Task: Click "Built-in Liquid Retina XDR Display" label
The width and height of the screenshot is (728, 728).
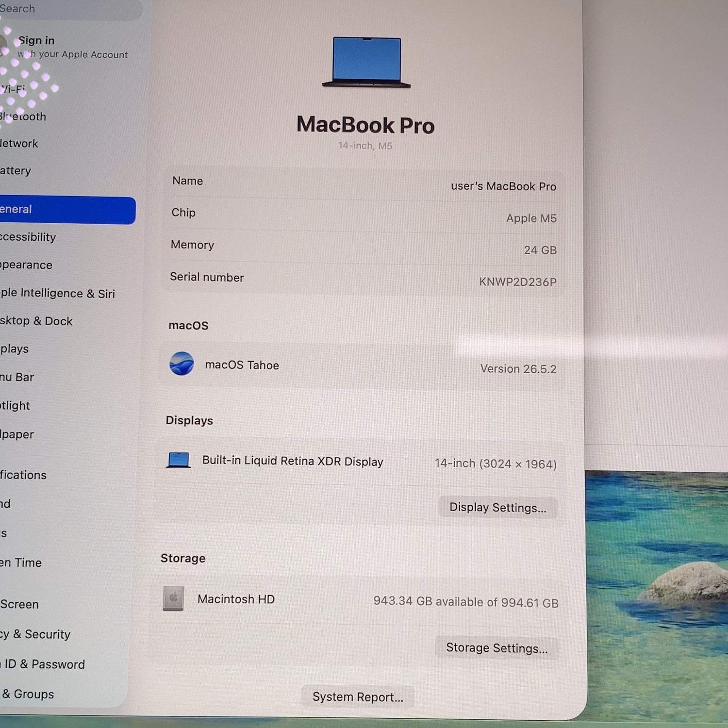Action: (x=293, y=461)
